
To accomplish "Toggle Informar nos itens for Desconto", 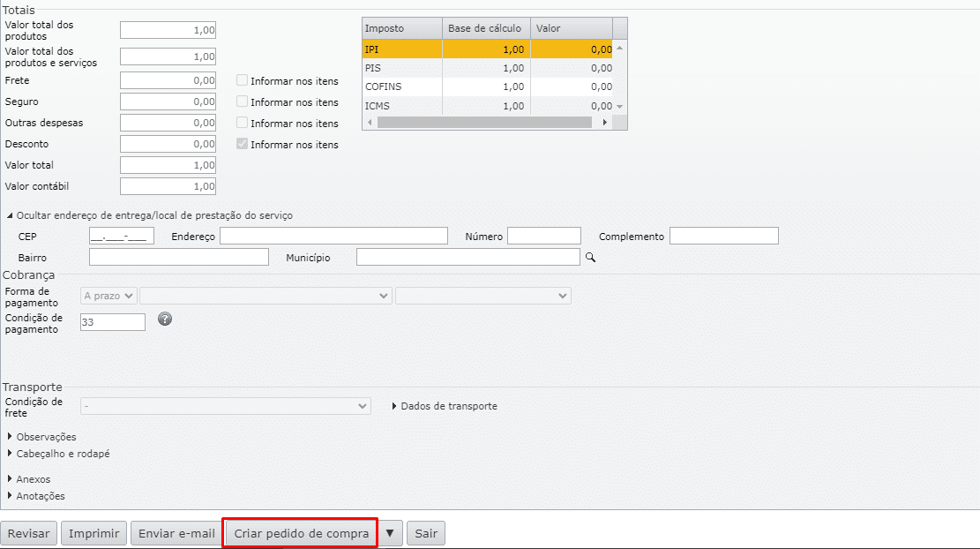I will click(x=242, y=144).
